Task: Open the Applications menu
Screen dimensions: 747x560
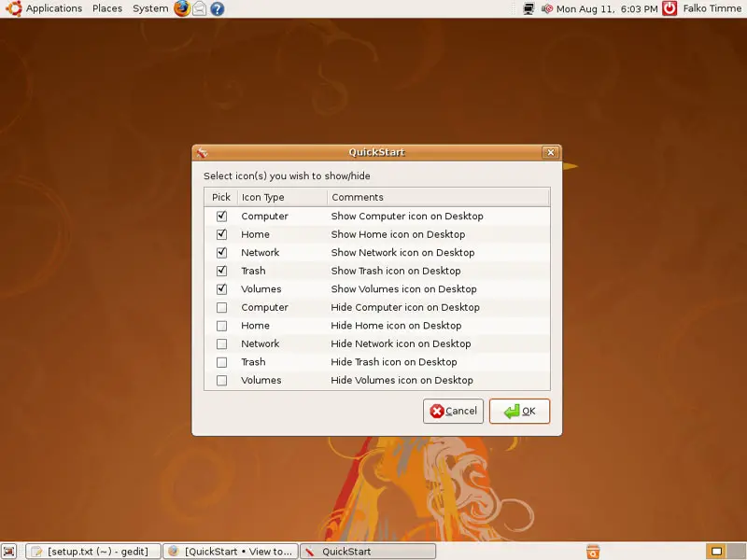Action: click(54, 8)
